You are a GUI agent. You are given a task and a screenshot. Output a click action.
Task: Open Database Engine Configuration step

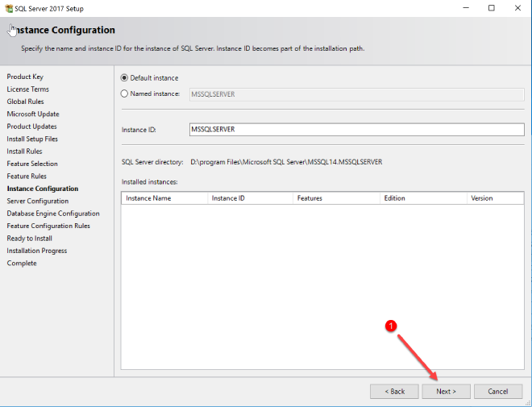[53, 214]
